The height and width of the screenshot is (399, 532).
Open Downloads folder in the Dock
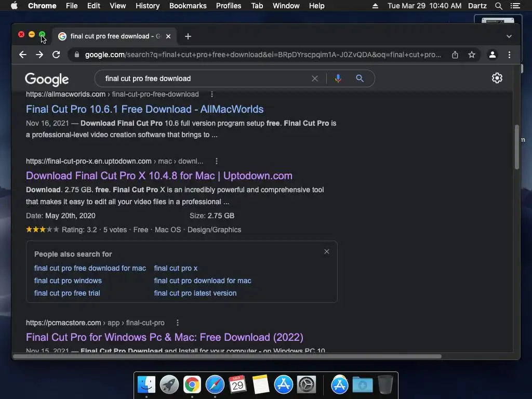pos(362,385)
